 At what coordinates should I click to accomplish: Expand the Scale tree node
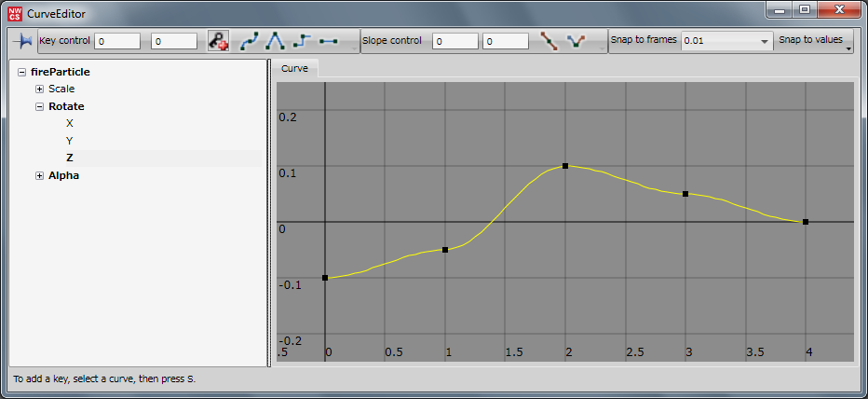click(x=39, y=89)
